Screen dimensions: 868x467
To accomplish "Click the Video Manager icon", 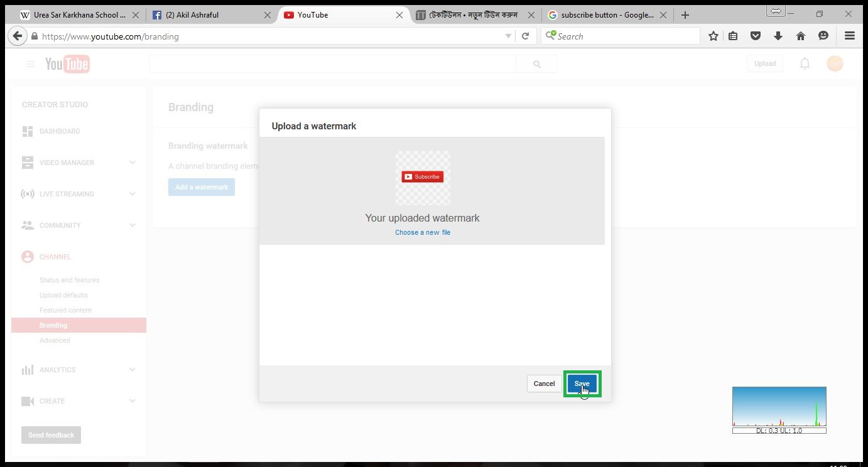I will pyautogui.click(x=28, y=163).
